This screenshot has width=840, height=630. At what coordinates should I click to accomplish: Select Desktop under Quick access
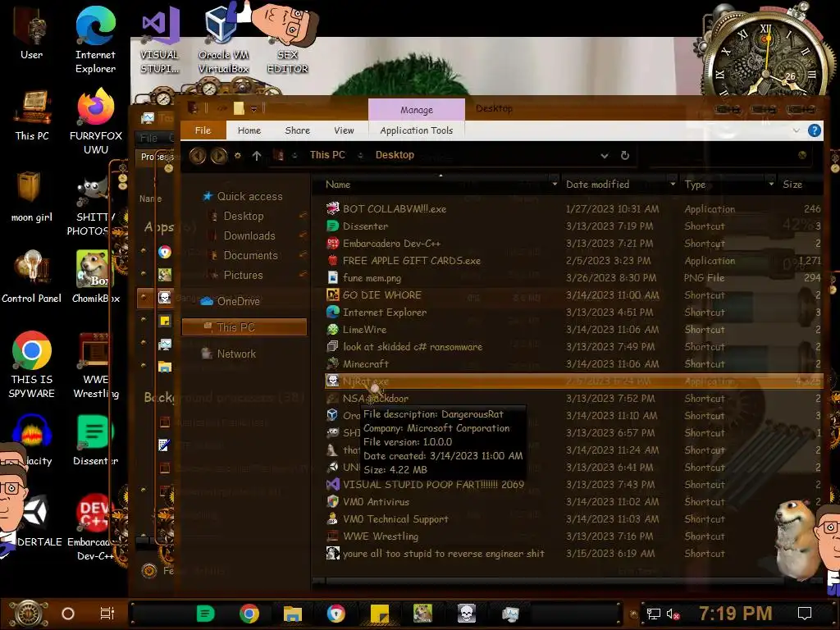coord(243,216)
